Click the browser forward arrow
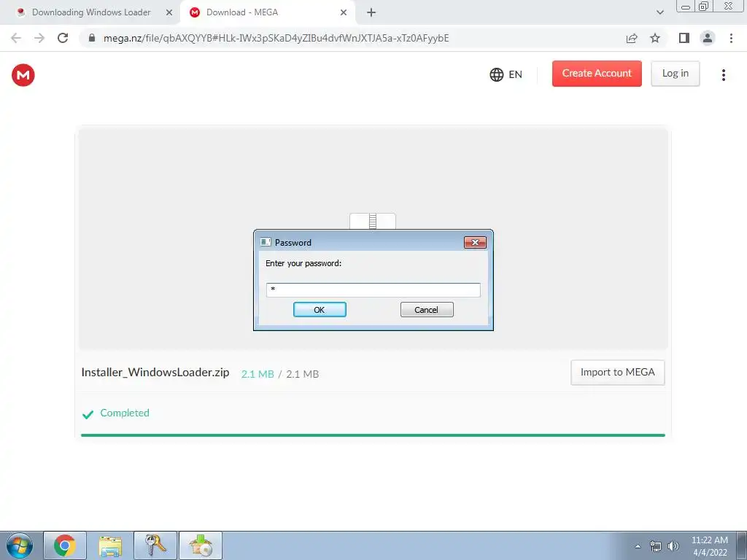Image resolution: width=747 pixels, height=560 pixels. point(39,38)
